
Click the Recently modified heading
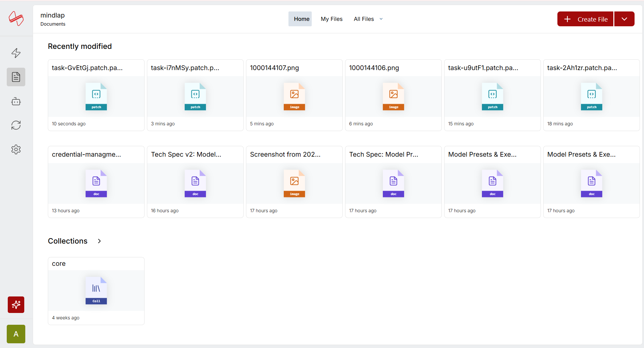80,46
